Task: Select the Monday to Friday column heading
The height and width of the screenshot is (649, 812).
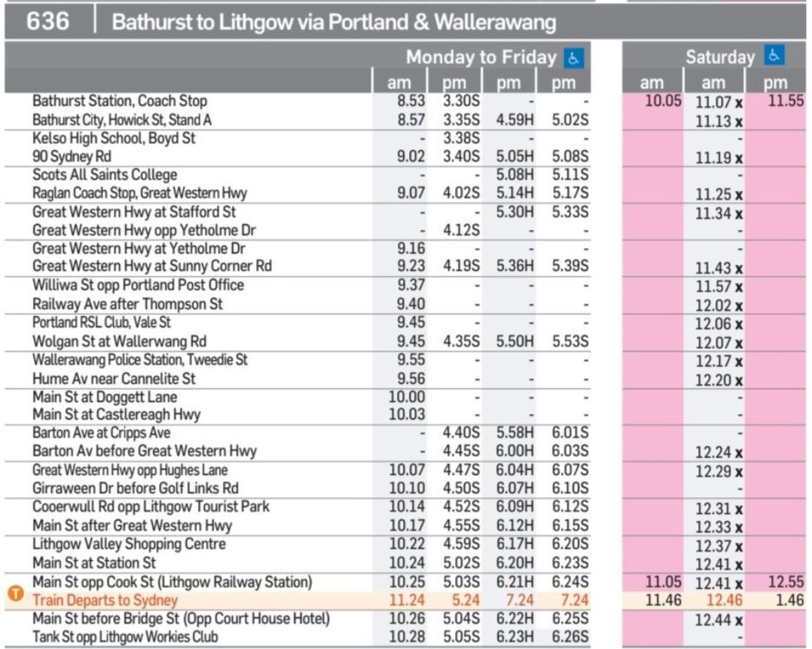Action: pos(481,57)
